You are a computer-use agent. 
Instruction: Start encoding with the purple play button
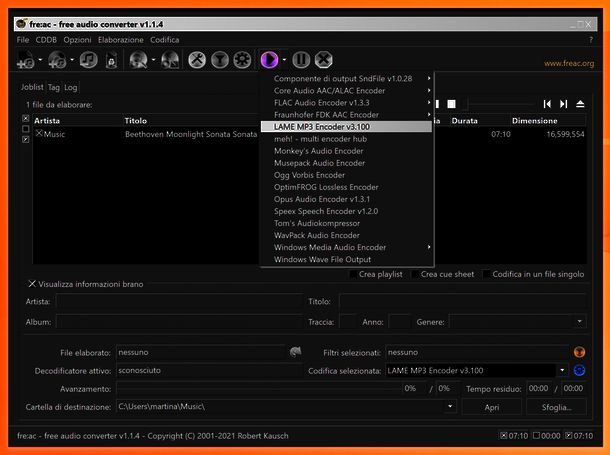[269, 60]
